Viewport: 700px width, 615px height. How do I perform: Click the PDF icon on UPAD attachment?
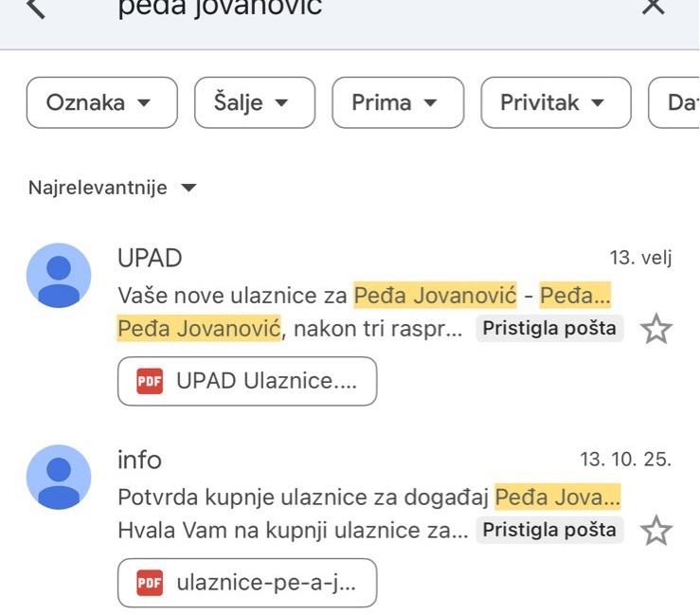click(x=150, y=381)
